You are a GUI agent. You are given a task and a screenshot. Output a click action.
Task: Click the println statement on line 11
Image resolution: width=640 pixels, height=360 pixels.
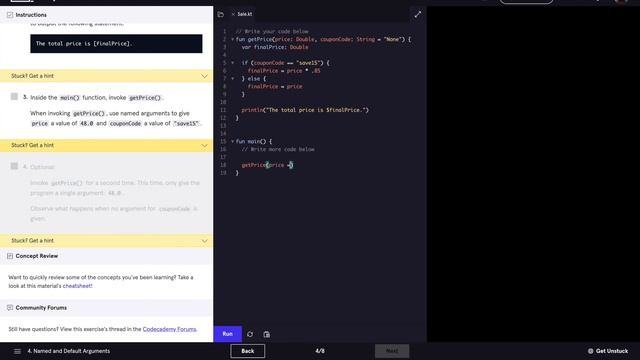[305, 110]
